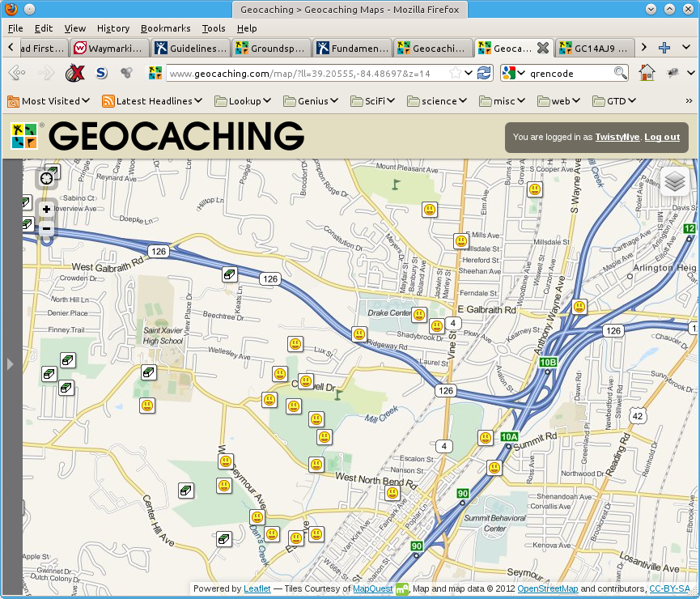Image resolution: width=700 pixels, height=599 pixels.
Task: Switch to the Groundsp... tab
Action: pos(271,48)
